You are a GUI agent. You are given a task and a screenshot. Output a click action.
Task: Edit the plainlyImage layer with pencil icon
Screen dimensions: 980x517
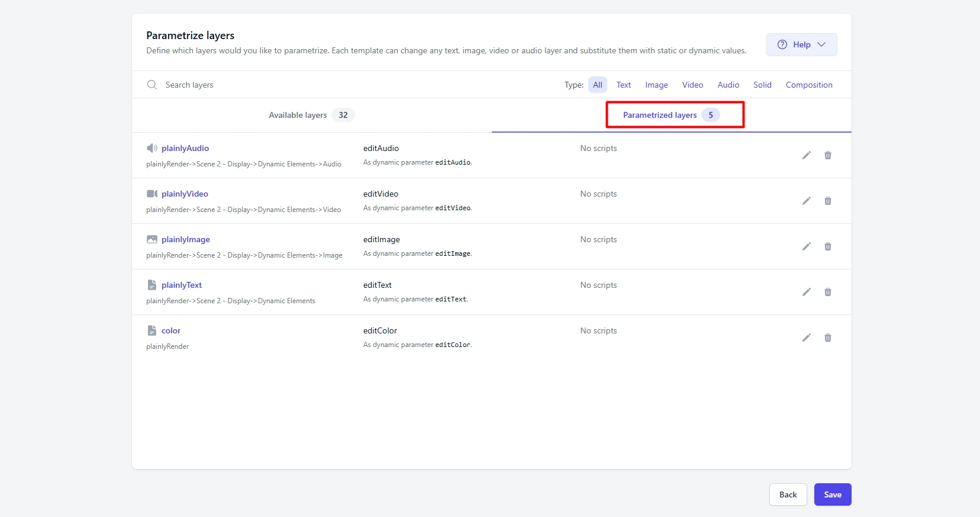(806, 246)
